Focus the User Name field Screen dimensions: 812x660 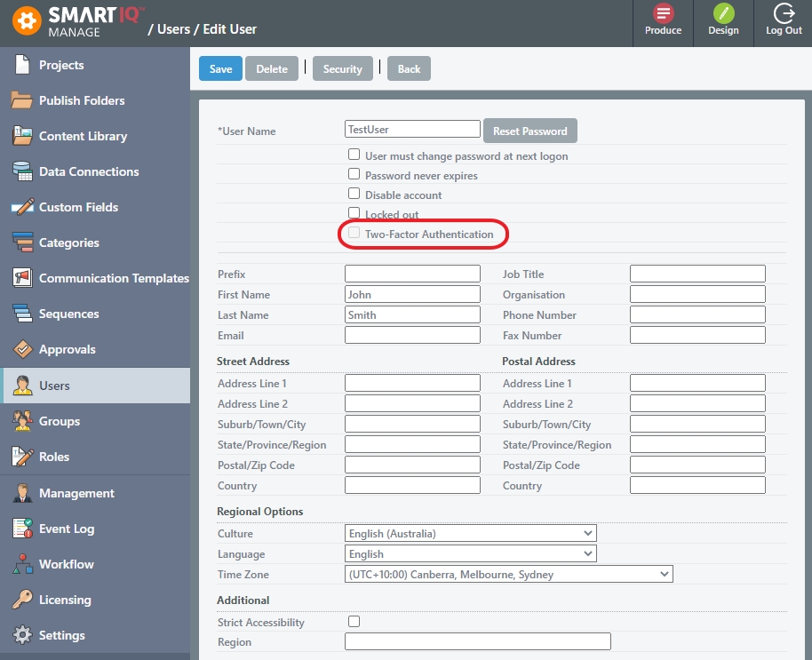[412, 129]
